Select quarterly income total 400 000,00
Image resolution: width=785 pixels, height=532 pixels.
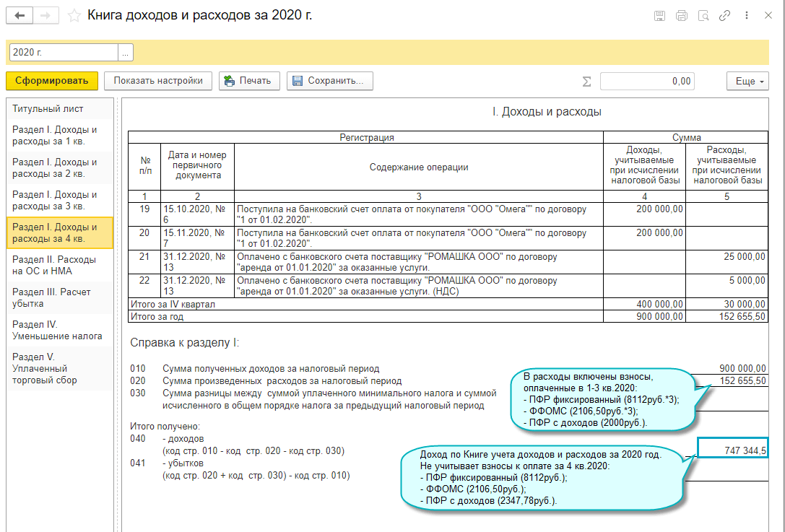click(644, 305)
